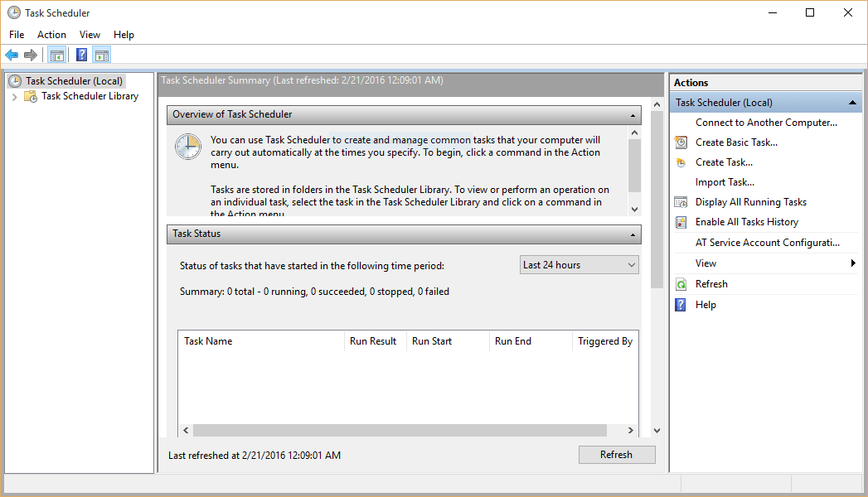The height and width of the screenshot is (497, 868).
Task: Click the Refresh icon in Actions pane
Action: (x=681, y=283)
